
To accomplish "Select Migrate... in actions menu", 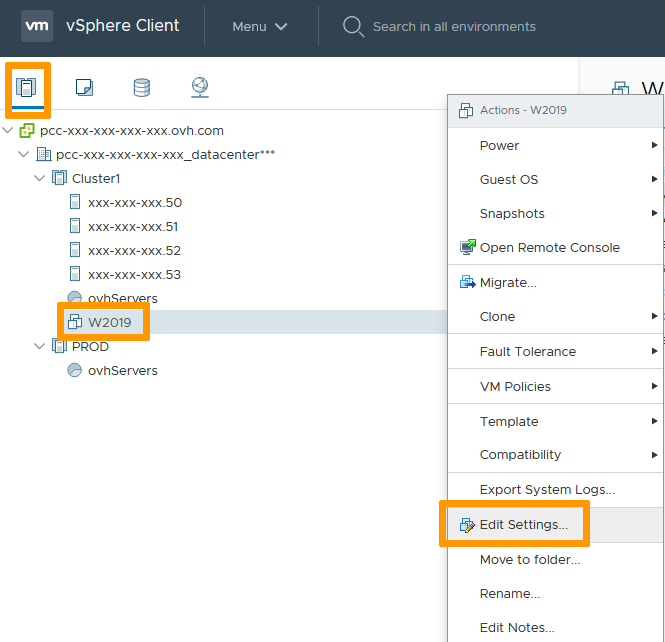I will [x=508, y=283].
